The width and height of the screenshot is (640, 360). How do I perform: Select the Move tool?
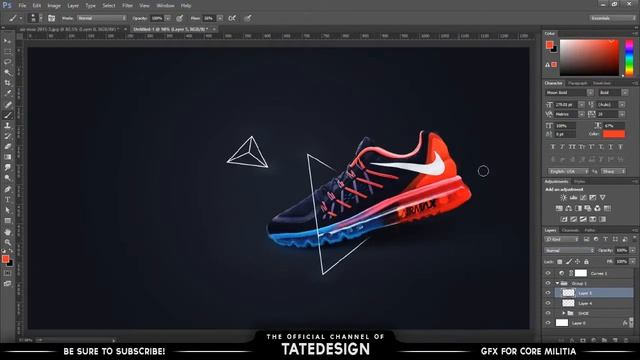pos(7,41)
